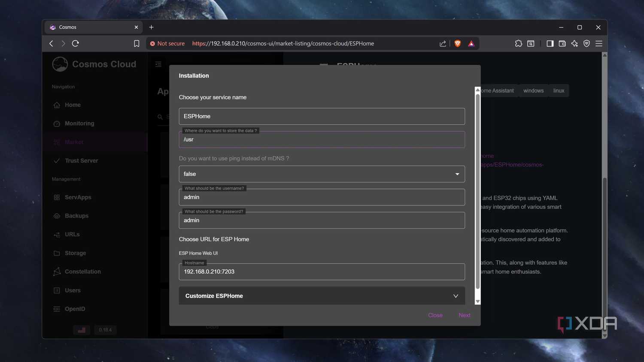Open Brave Shields lion icon
644x362 pixels.
(x=458, y=43)
